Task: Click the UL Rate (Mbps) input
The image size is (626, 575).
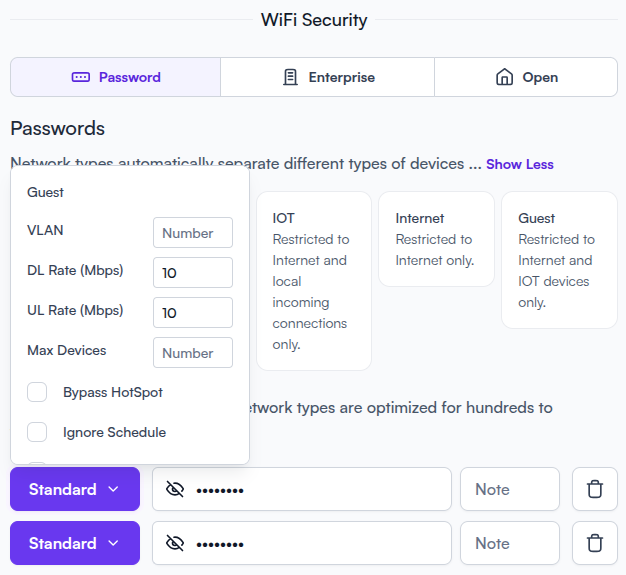Action: pos(192,313)
